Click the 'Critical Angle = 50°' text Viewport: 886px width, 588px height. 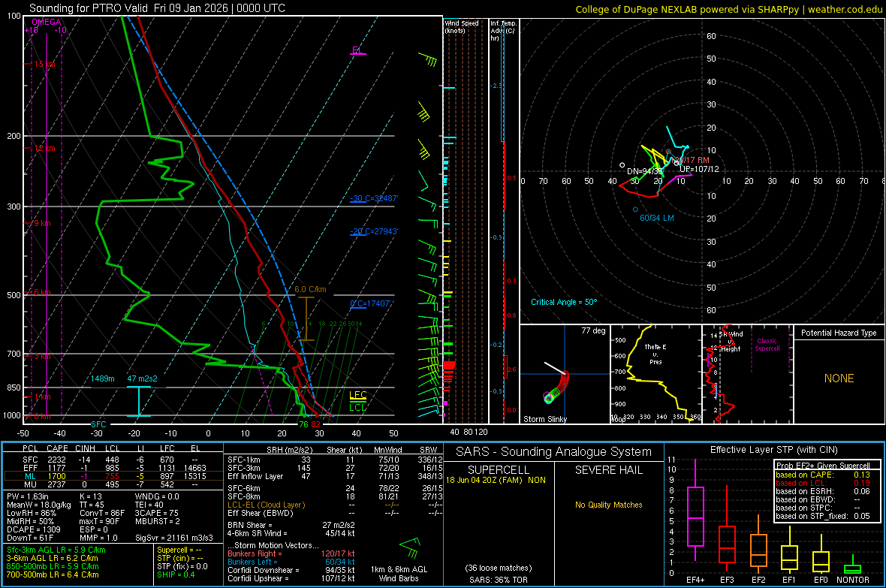pos(564,302)
